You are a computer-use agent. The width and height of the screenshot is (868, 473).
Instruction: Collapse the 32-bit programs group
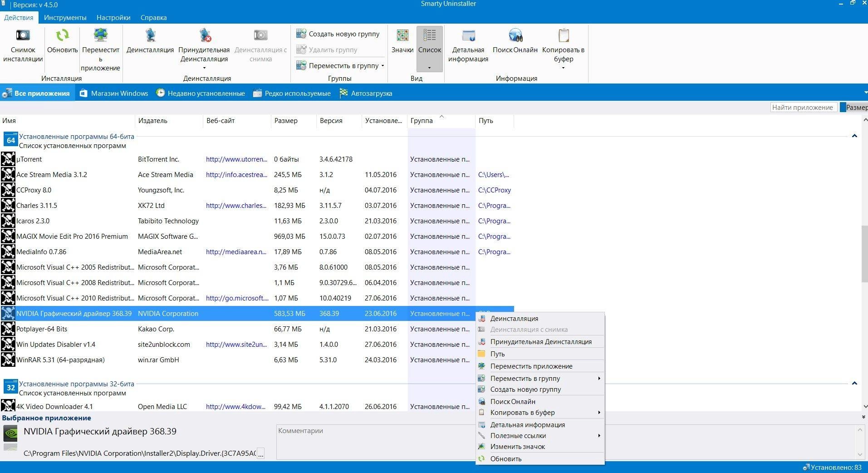click(854, 383)
